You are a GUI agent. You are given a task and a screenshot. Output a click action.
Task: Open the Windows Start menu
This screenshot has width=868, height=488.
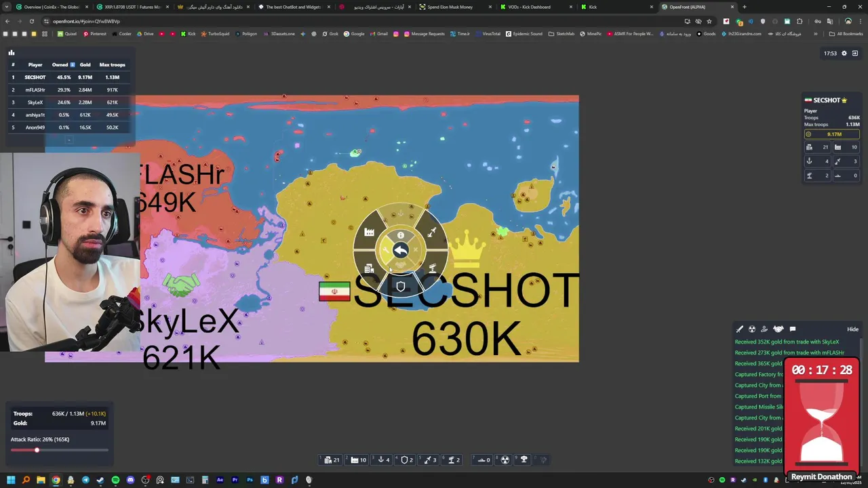coord(11,480)
